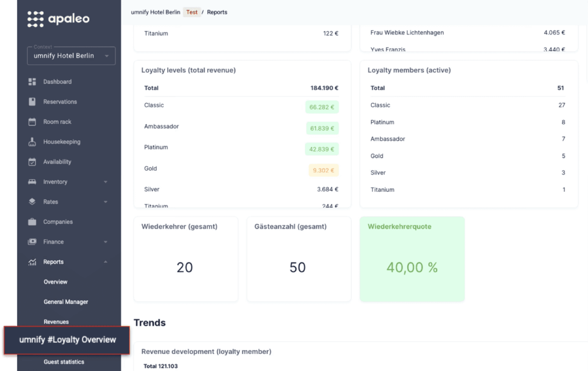Collapse the Reports menu chevron
Screen dimensions: 588x371
[x=106, y=262]
